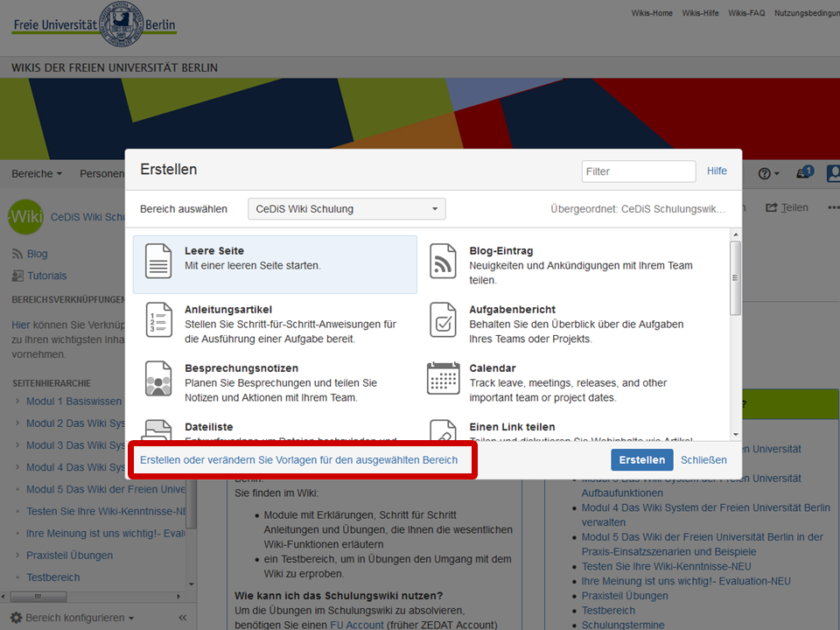Open the Bereich auswählen dropdown

[346, 209]
